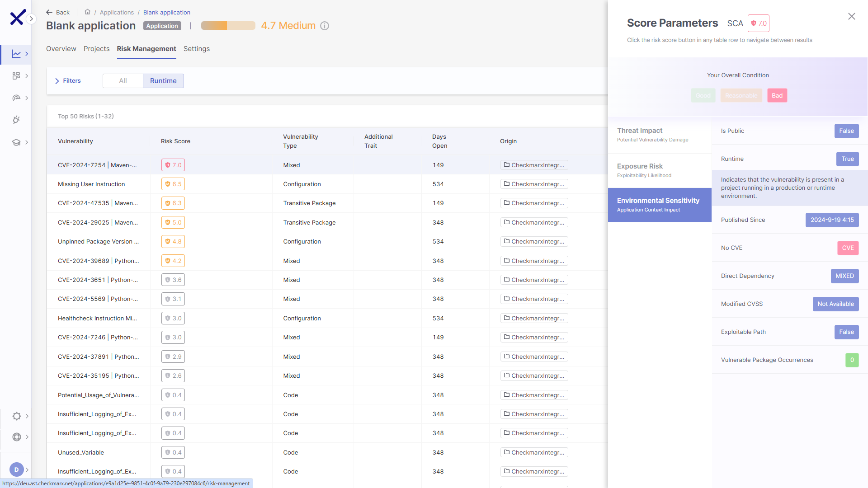
Task: Open the analytics chart sidebar icon
Action: pos(16,54)
